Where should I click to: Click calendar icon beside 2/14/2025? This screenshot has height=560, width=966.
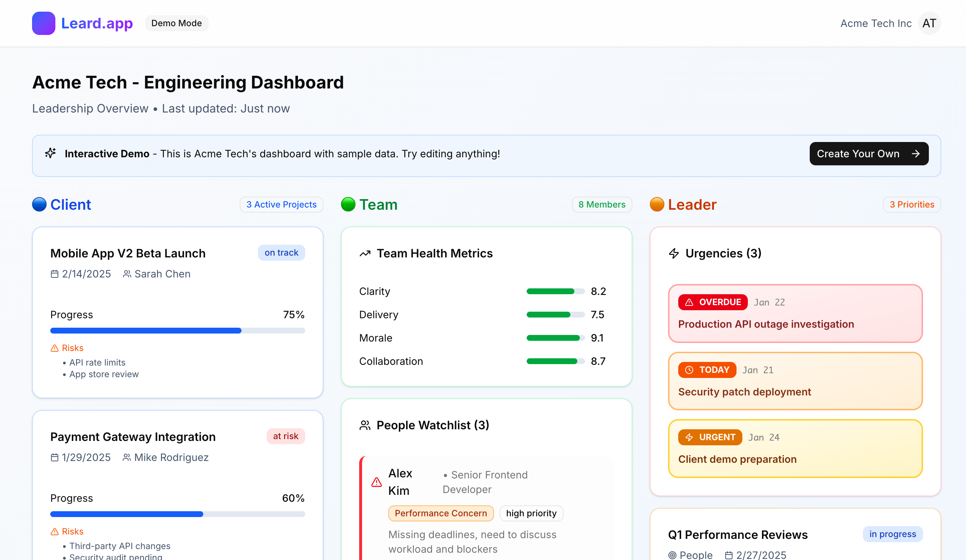[x=54, y=274]
